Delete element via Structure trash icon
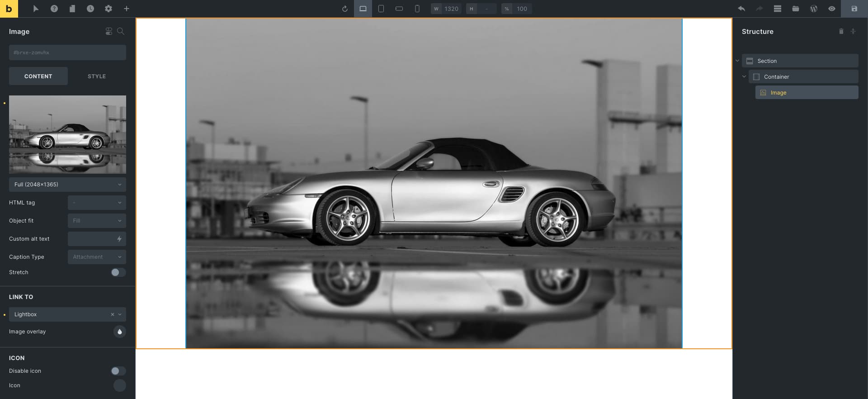Image resolution: width=868 pixels, height=399 pixels. (841, 31)
